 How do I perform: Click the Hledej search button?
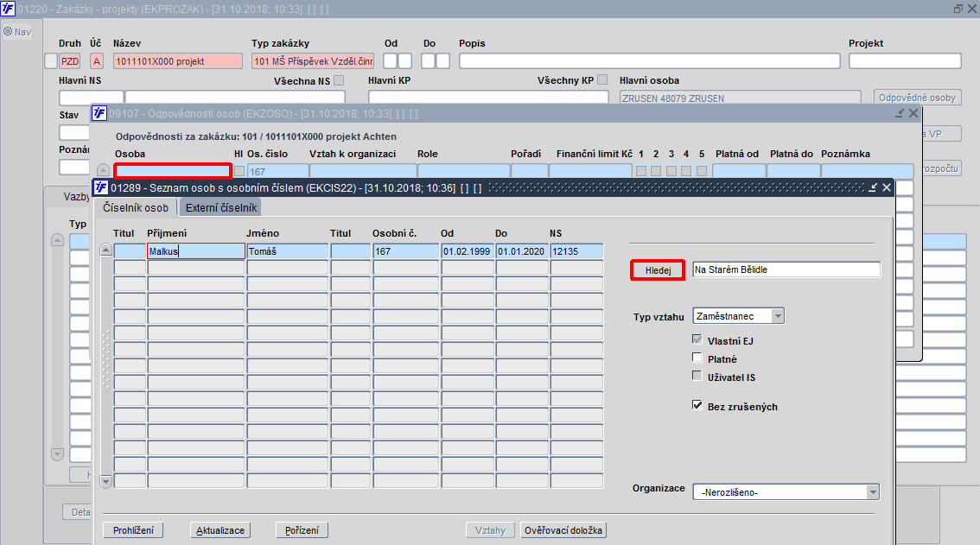pyautogui.click(x=658, y=270)
